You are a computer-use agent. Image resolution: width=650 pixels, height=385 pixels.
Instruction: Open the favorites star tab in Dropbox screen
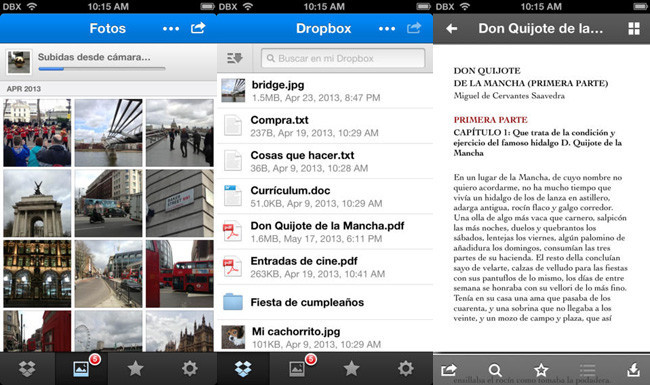[352, 368]
